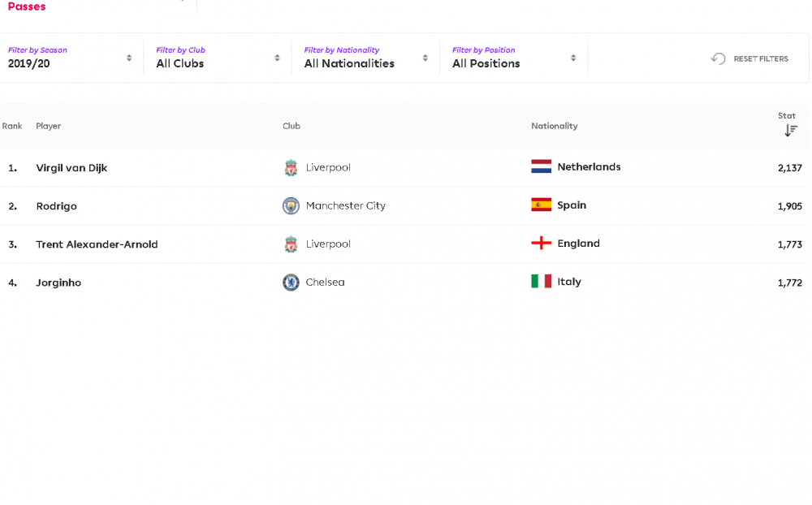This screenshot has width=812, height=505.
Task: Click the Manchester City club crest
Action: click(291, 206)
